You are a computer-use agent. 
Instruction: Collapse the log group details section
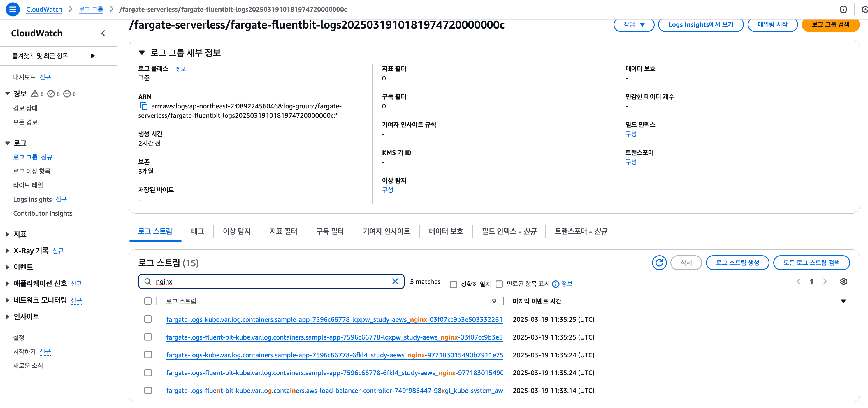142,52
